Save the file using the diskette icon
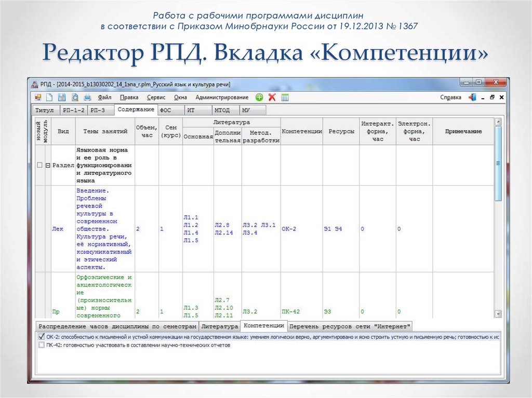The image size is (532, 398). pyautogui.click(x=62, y=98)
